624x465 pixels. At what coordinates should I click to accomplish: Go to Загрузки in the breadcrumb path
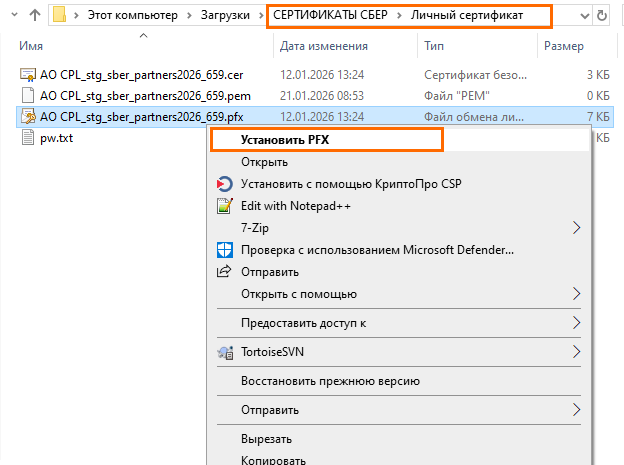pos(225,16)
